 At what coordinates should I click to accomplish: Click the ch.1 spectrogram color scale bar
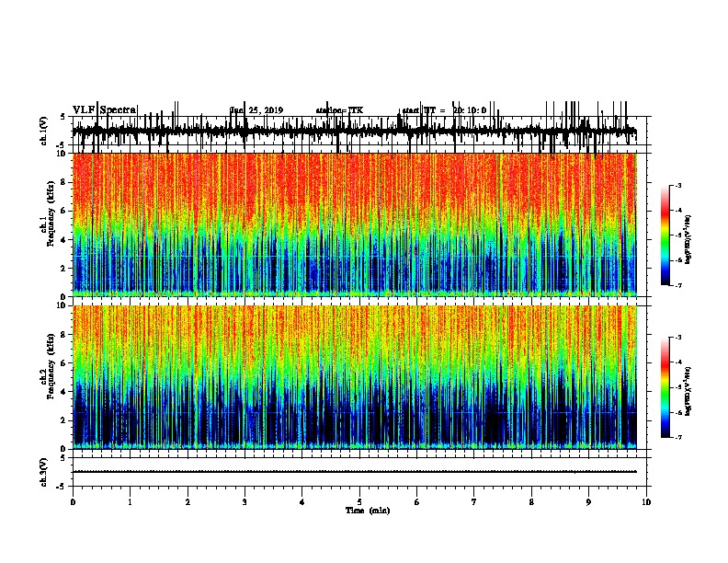[665, 235]
